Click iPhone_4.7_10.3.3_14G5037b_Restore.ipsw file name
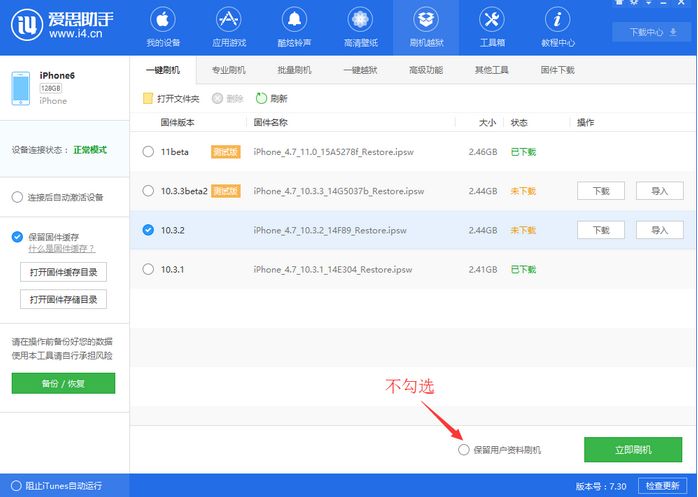The height and width of the screenshot is (497, 698). (x=339, y=191)
